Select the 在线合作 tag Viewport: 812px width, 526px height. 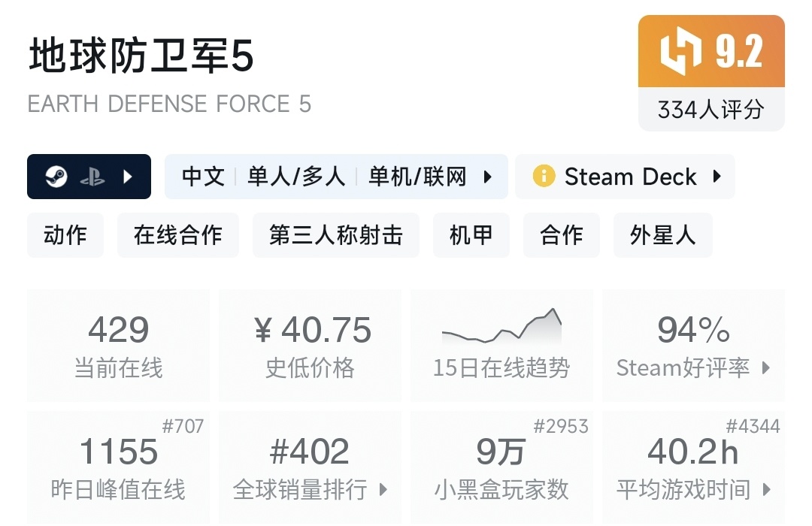(178, 235)
